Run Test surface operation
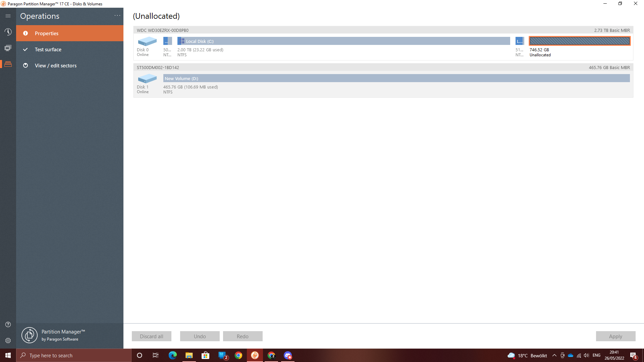 70,49
